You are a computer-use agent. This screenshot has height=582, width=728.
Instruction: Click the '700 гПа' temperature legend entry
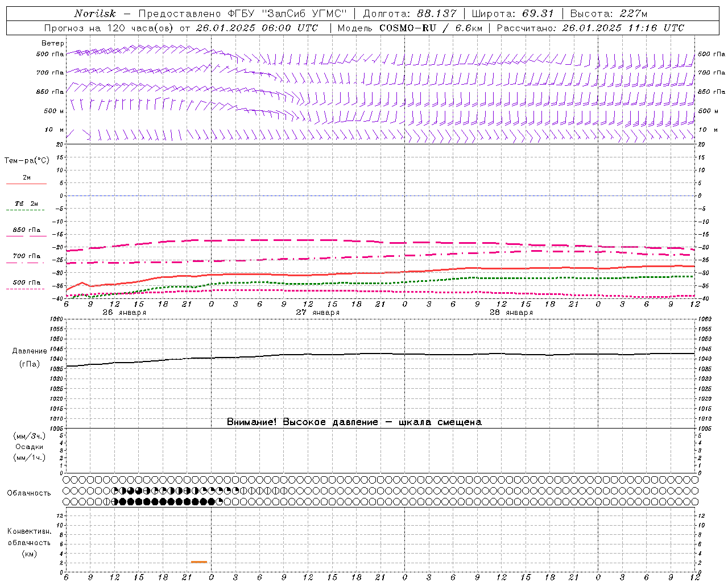pos(26,256)
